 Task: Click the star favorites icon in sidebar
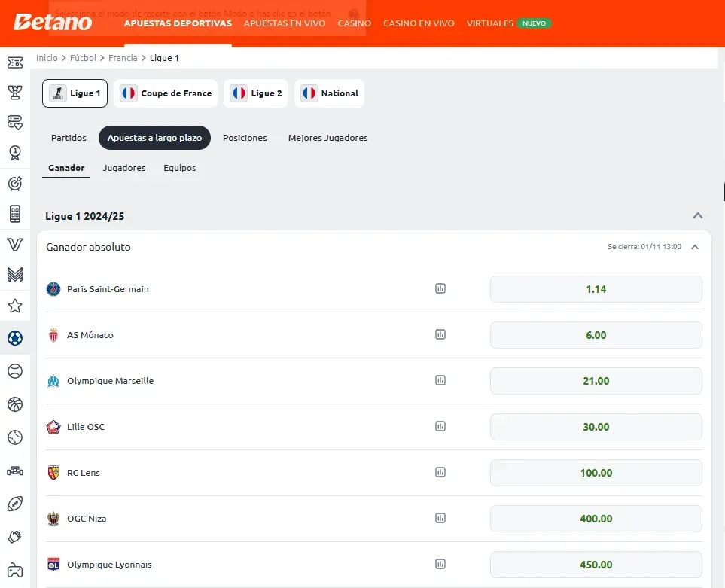(15, 306)
